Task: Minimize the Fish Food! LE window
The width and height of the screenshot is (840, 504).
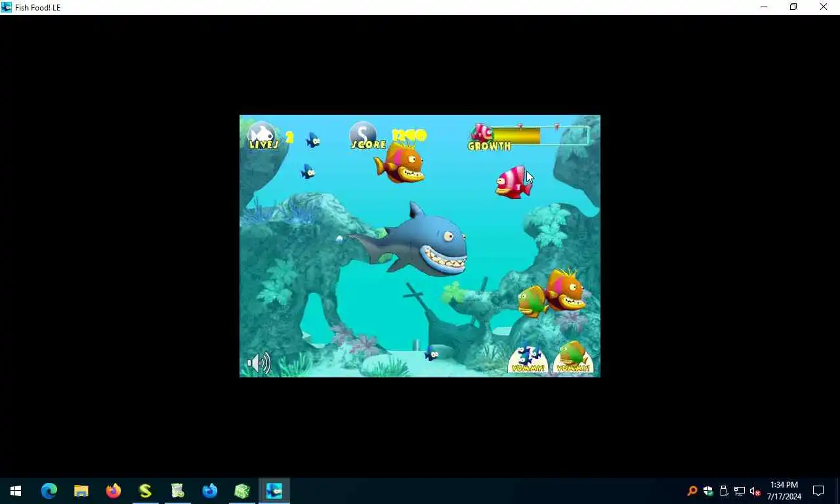Action: pos(764,7)
